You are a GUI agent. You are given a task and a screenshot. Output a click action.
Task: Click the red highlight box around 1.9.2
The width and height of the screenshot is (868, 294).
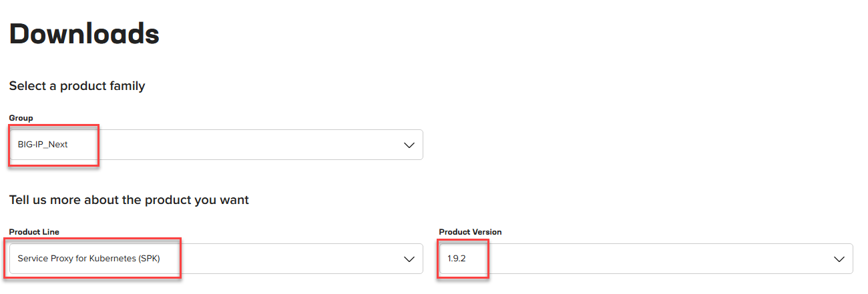tap(463, 259)
